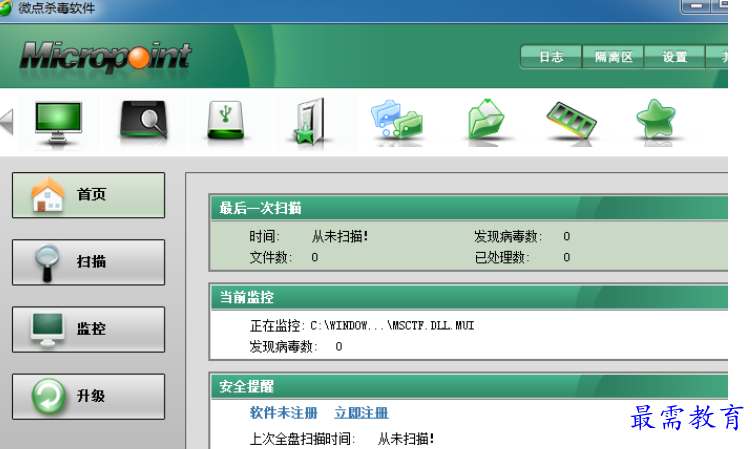Click the 软件未注册 text
This screenshot has height=449, width=752.
(283, 413)
